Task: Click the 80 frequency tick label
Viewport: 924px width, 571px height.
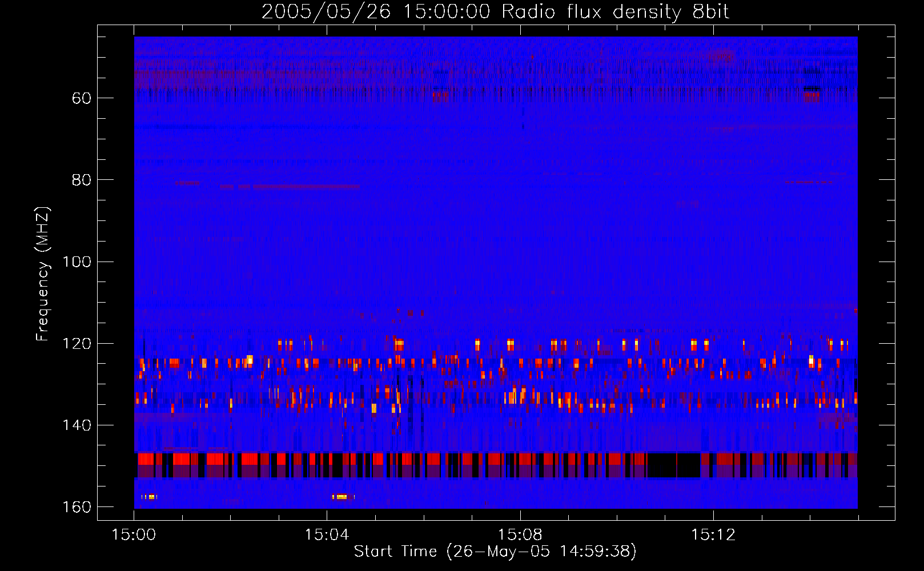Action: coord(82,180)
